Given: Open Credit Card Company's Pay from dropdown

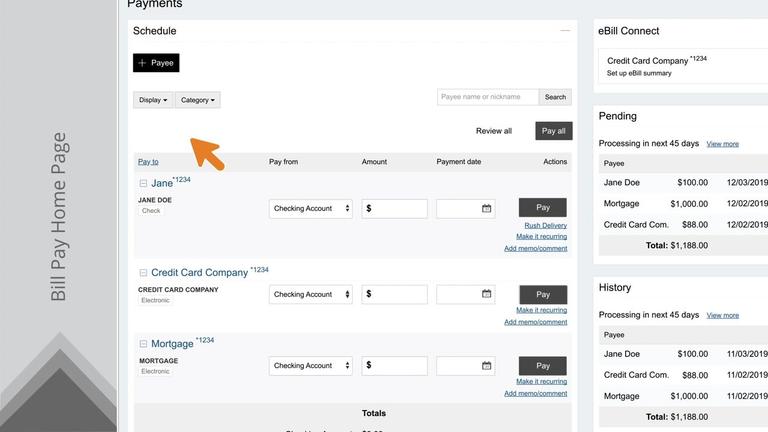Looking at the screenshot, I should tap(311, 294).
